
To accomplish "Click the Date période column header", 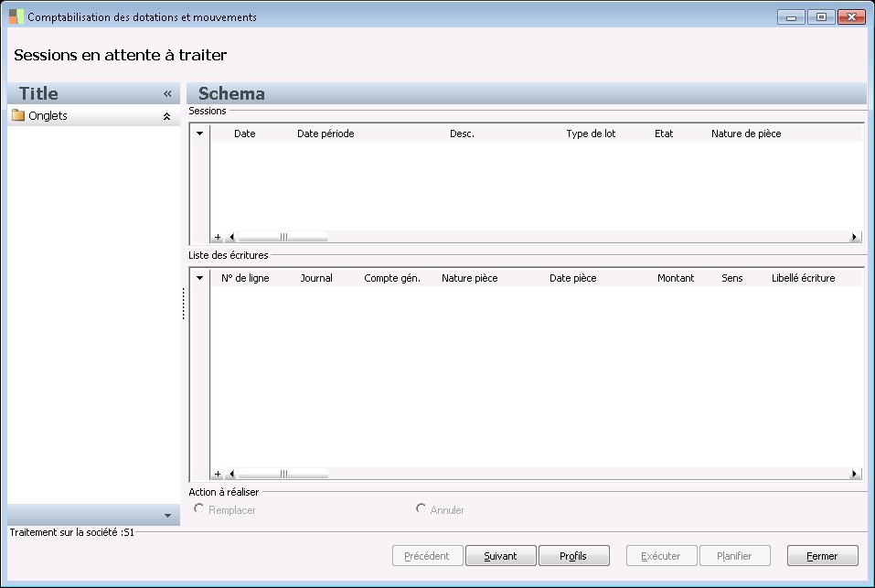I will (325, 134).
